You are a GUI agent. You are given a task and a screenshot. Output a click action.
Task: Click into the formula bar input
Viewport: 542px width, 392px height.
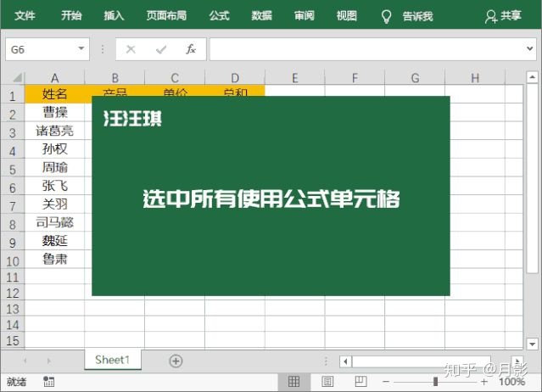click(x=368, y=49)
